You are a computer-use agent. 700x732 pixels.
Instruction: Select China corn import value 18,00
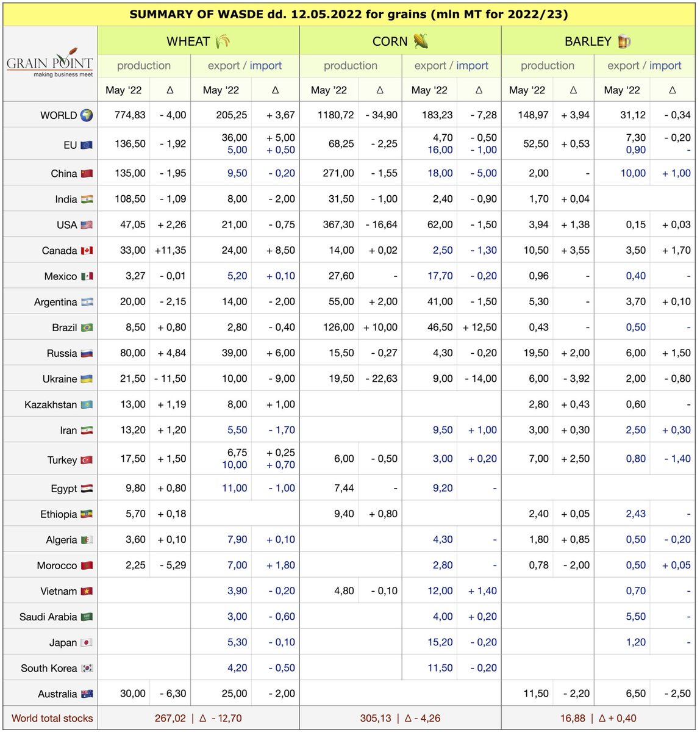439,173
